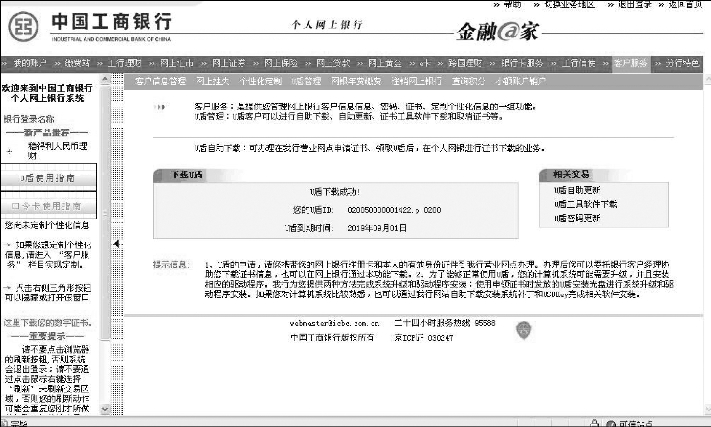
Task: Go to 返回首页 link
Action: (685, 4)
